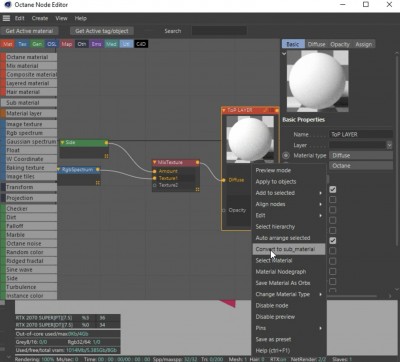This screenshot has width=400, height=362.
Task: Toggle the Gen node filter icon
Action: click(37, 44)
